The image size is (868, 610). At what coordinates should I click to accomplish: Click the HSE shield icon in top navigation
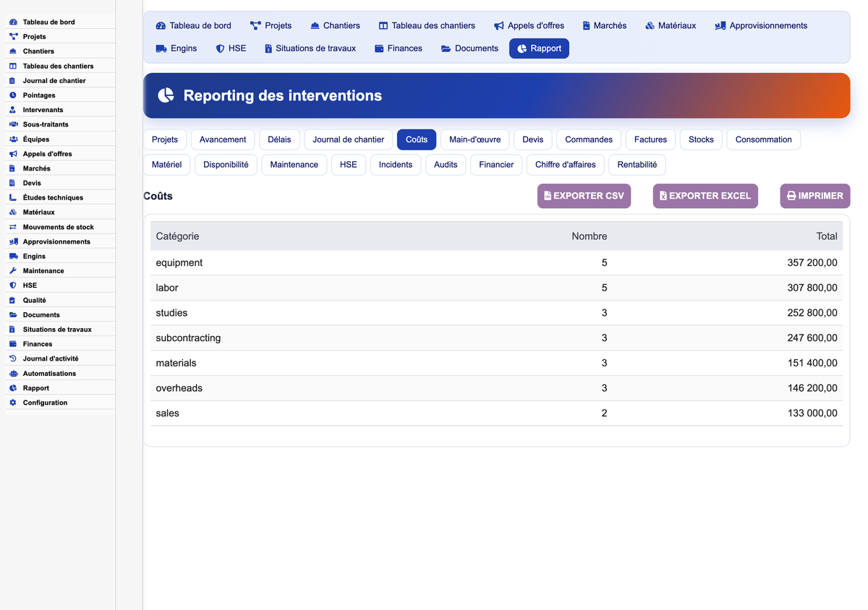pyautogui.click(x=220, y=49)
